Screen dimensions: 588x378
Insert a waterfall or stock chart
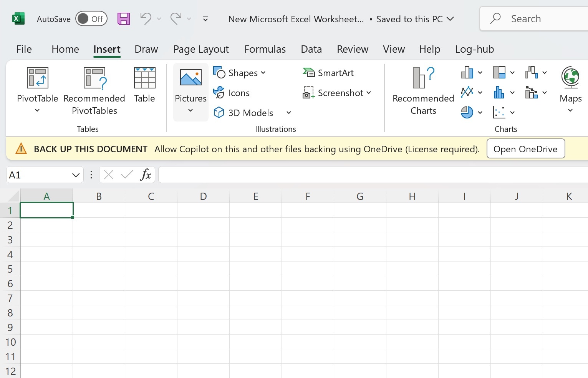532,72
